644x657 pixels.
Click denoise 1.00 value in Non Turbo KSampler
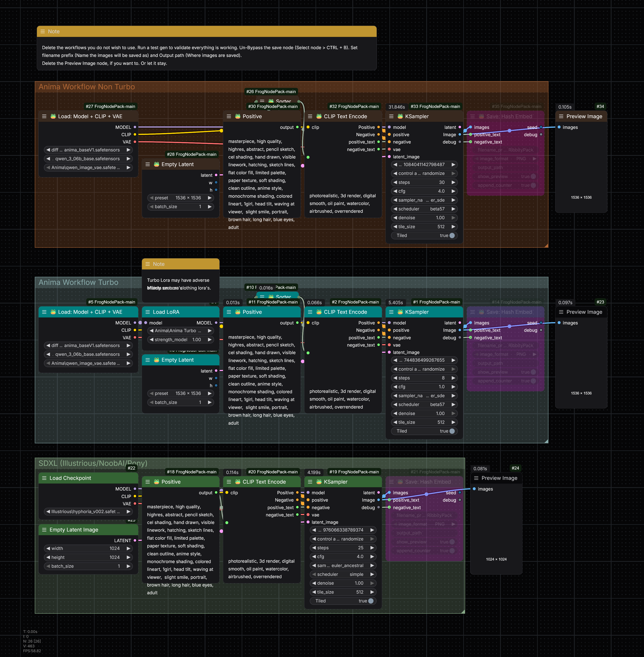[440, 218]
